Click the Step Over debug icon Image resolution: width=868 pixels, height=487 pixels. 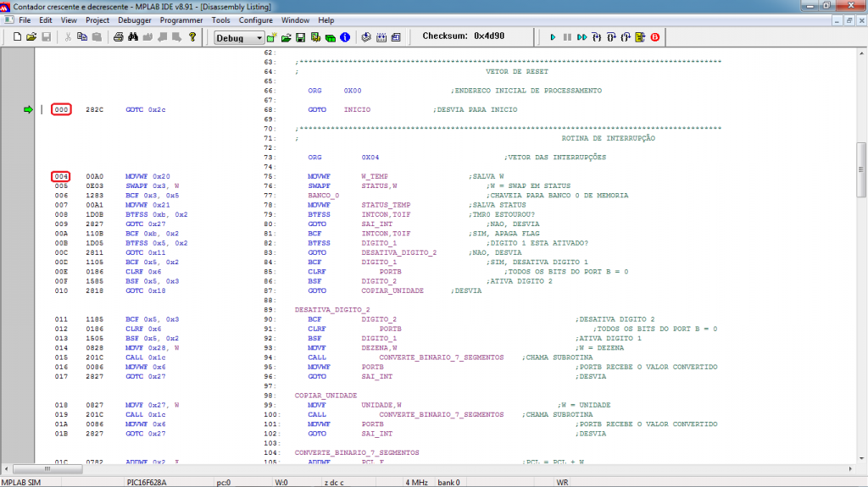(x=611, y=37)
